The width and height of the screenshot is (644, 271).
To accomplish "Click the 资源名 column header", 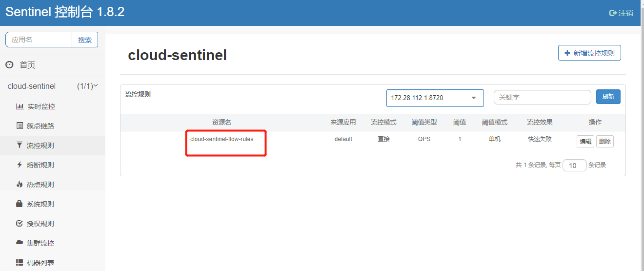I will point(221,122).
